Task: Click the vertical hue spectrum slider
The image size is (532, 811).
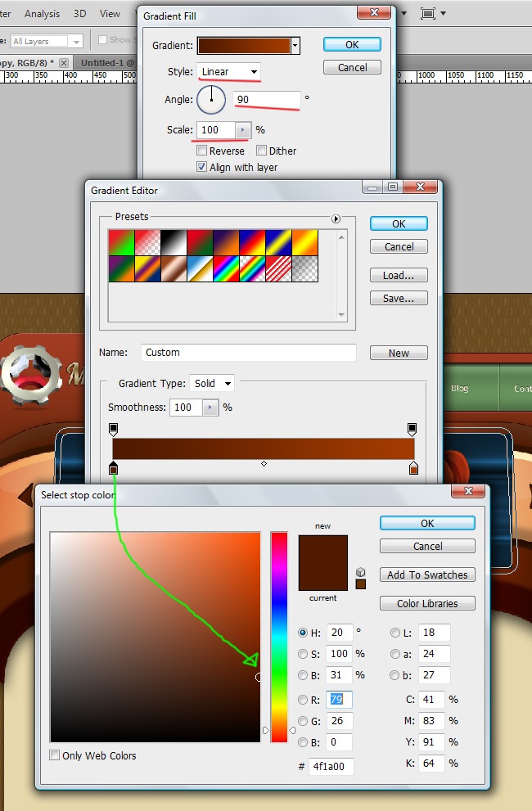Action: (x=279, y=637)
